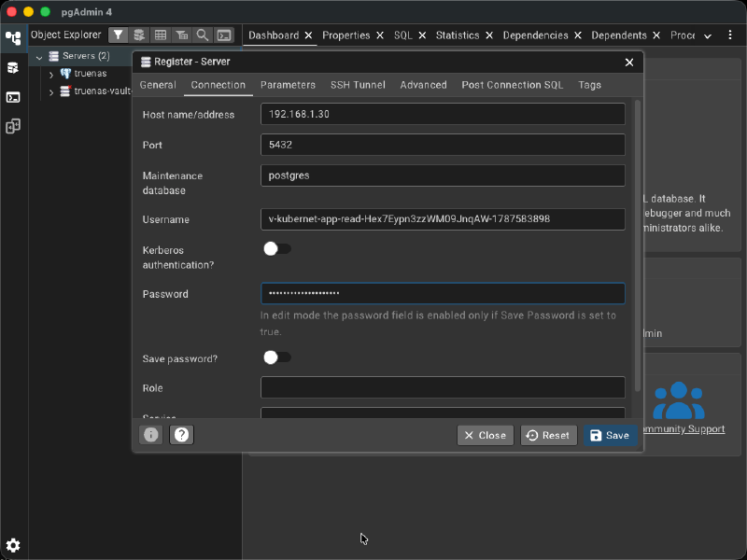747x560 pixels.
Task: Click the filtered rows table icon in toolbar
Action: [181, 35]
